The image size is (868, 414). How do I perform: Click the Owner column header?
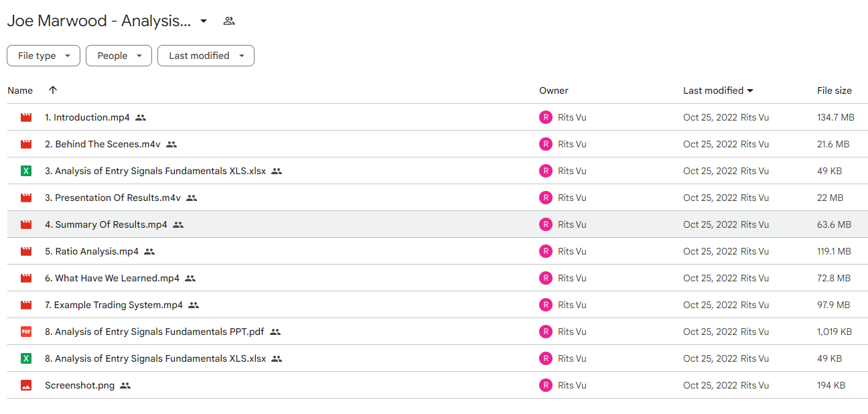point(554,90)
